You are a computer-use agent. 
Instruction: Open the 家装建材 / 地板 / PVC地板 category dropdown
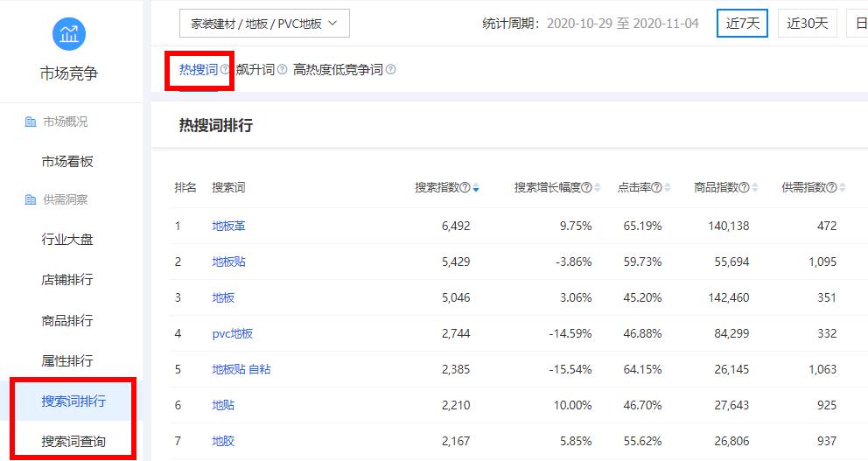point(264,24)
